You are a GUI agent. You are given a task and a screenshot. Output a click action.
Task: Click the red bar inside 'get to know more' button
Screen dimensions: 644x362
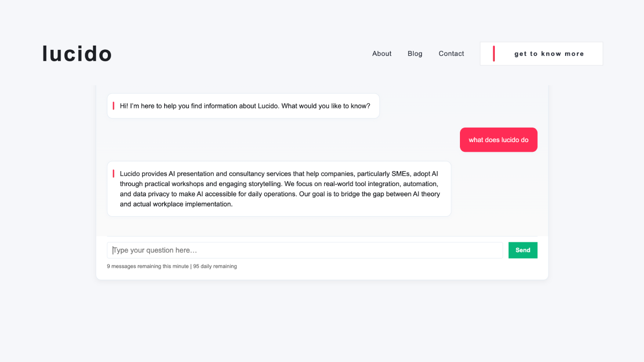click(x=494, y=53)
